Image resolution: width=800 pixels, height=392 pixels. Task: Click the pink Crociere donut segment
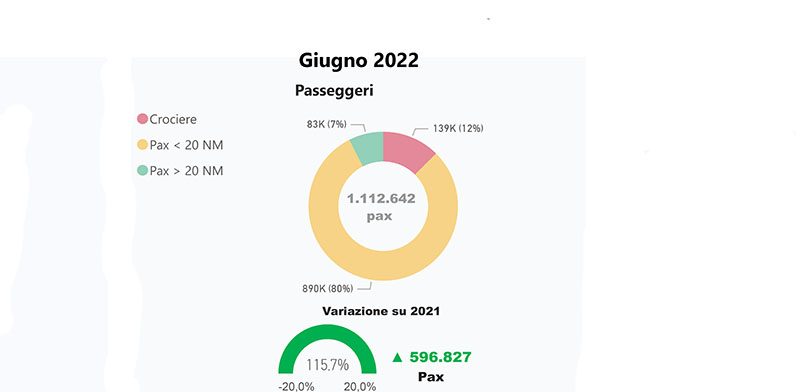pos(407,150)
